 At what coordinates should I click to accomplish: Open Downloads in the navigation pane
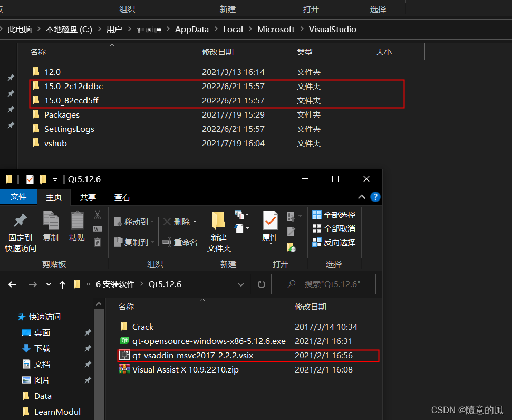coord(42,348)
